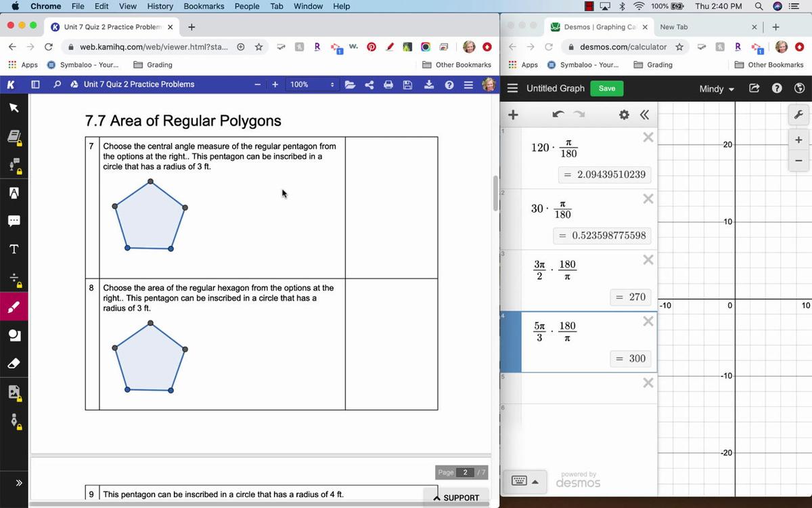Select the Kami eraser tool

pyautogui.click(x=14, y=364)
